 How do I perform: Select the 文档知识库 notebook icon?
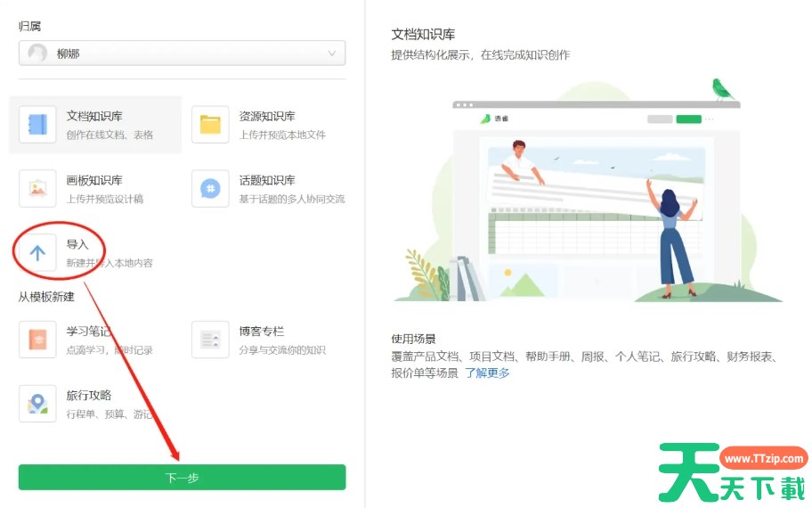click(x=37, y=125)
